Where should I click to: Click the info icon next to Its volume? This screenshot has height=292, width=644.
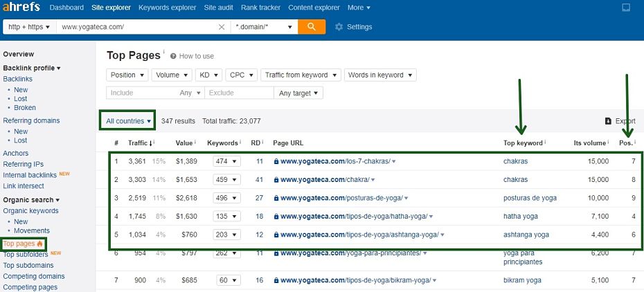click(608, 143)
